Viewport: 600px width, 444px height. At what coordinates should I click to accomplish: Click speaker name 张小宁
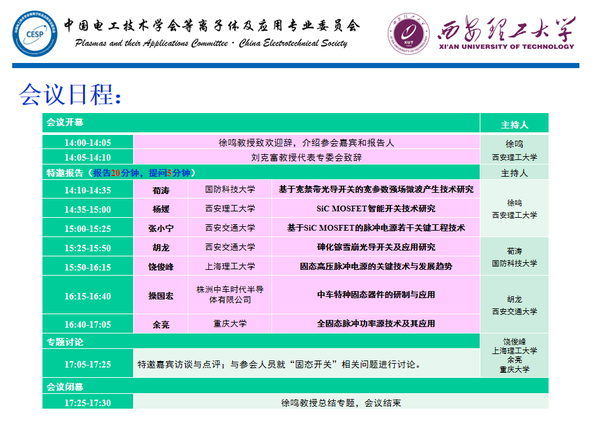pyautogui.click(x=161, y=228)
